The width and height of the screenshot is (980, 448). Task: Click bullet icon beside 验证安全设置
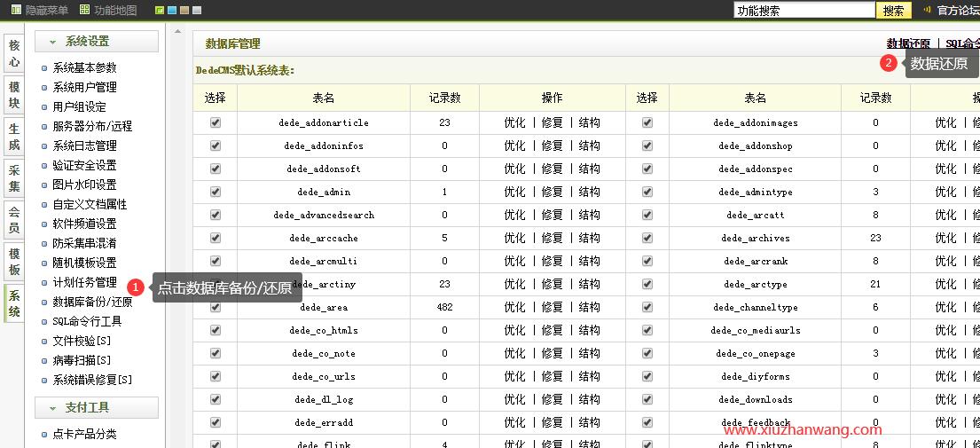(x=44, y=166)
